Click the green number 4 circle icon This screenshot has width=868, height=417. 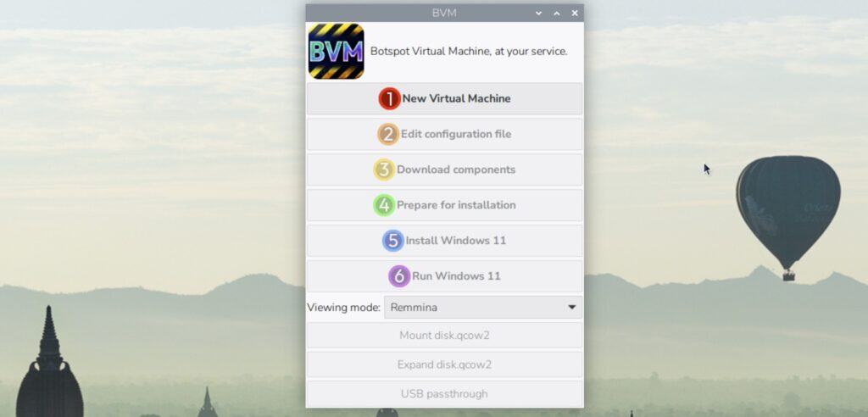click(384, 205)
